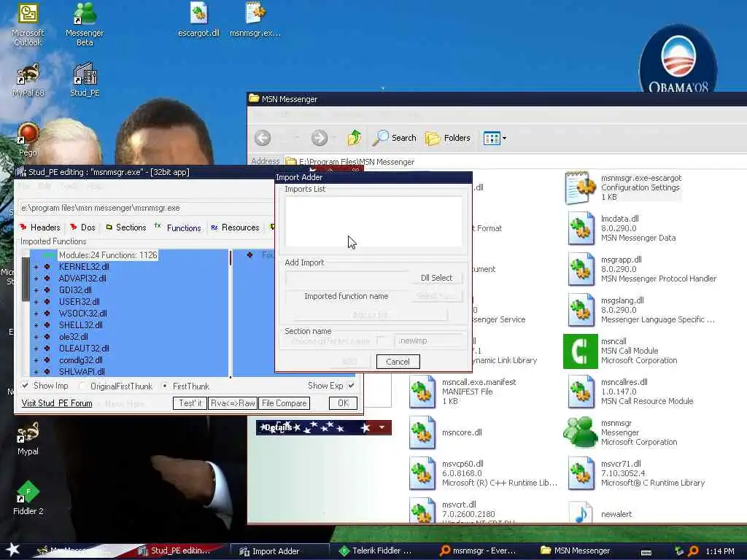Expand the ole32.dll module node
The image size is (747, 560).
point(36,337)
